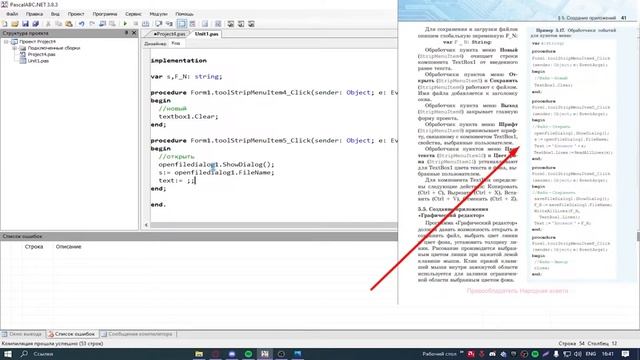Image resolution: width=640 pixels, height=360 pixels.
Task: Save the current file with the disk icon
Action: tap(25, 24)
